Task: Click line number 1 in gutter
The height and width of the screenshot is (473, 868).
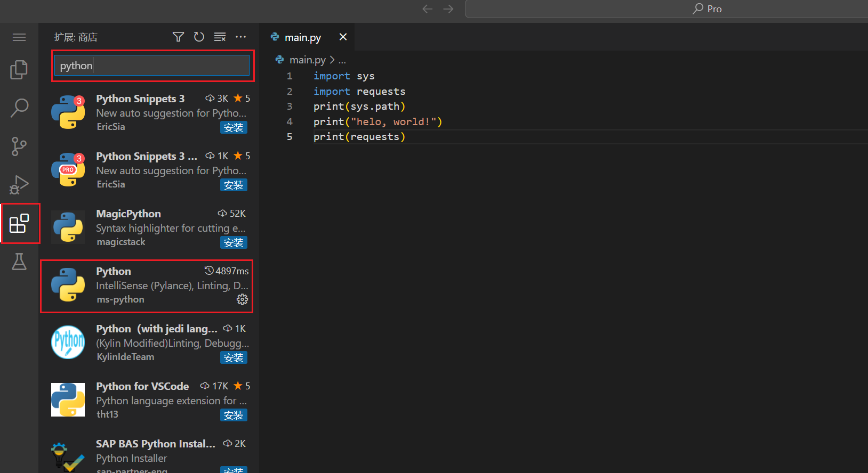Action: point(290,76)
